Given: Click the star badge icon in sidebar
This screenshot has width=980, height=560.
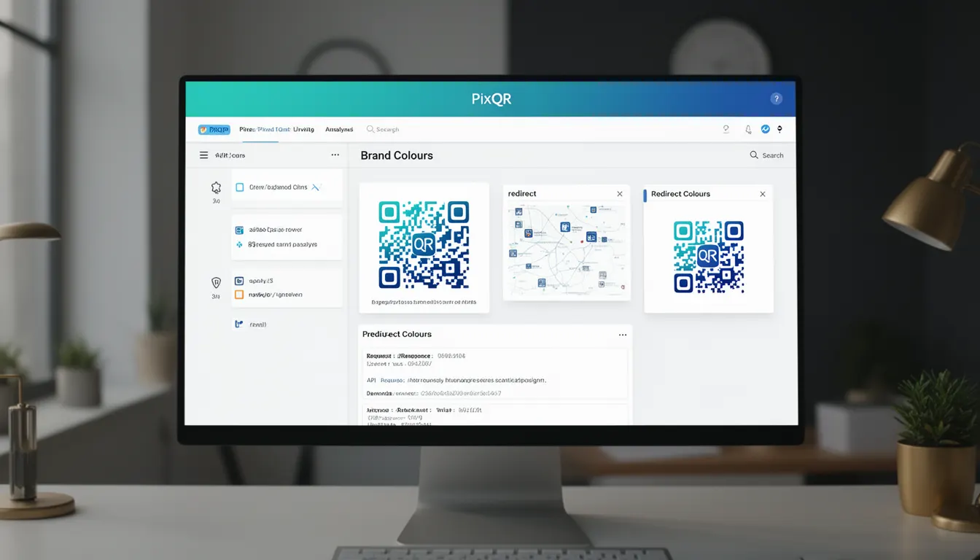Looking at the screenshot, I should tap(216, 187).
